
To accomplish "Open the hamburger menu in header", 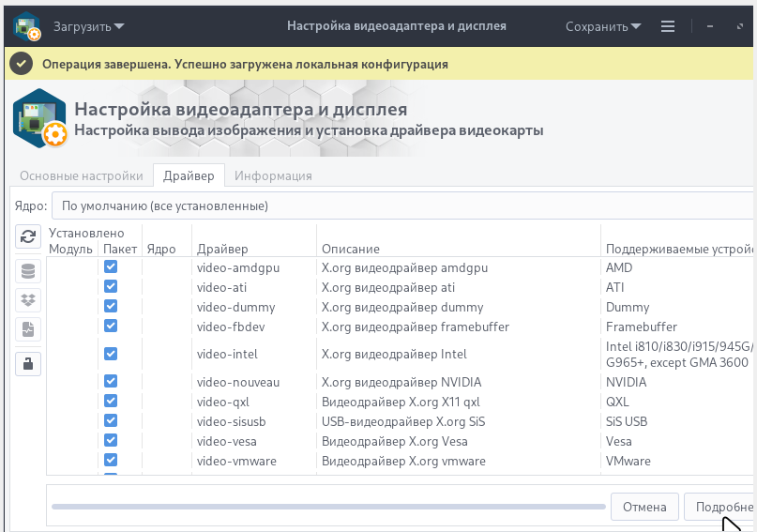I will (668, 26).
